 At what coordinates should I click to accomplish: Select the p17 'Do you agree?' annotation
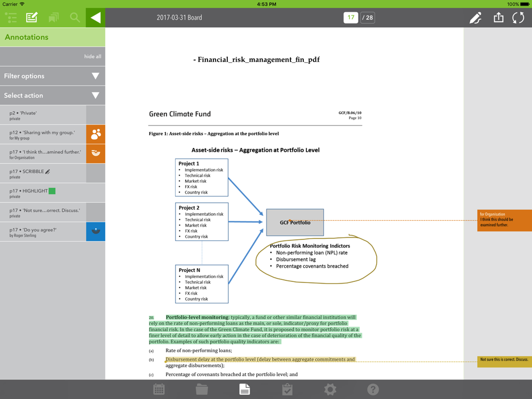click(43, 232)
